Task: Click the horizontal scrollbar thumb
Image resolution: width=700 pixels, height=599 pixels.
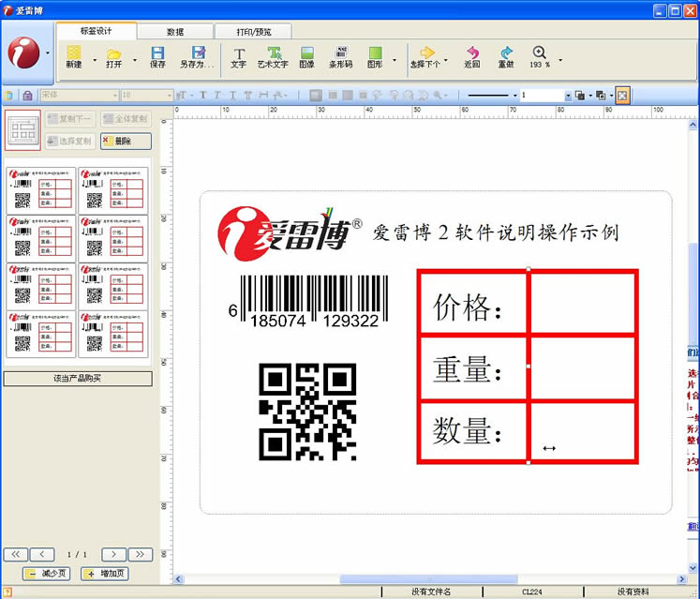Action: coord(428,579)
